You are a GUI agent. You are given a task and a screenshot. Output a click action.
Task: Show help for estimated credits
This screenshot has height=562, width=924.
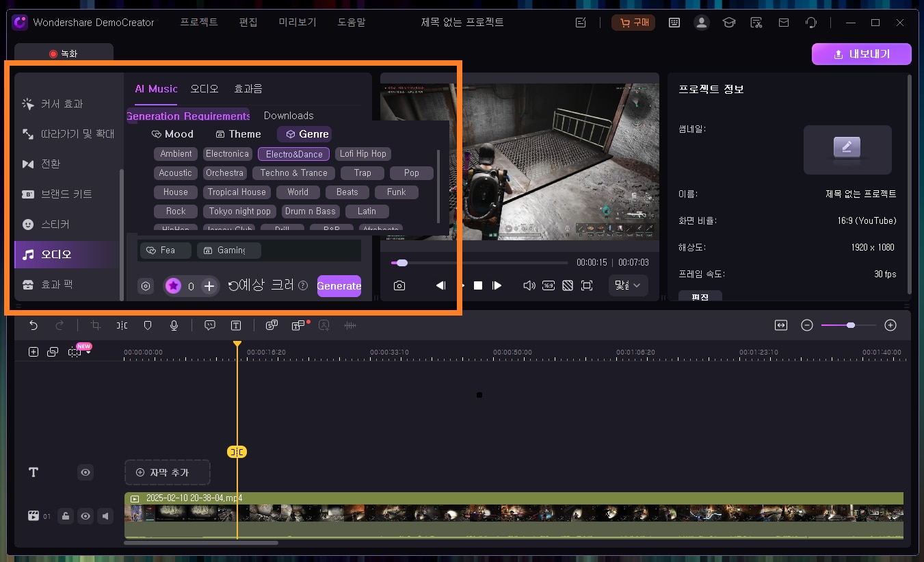(303, 286)
